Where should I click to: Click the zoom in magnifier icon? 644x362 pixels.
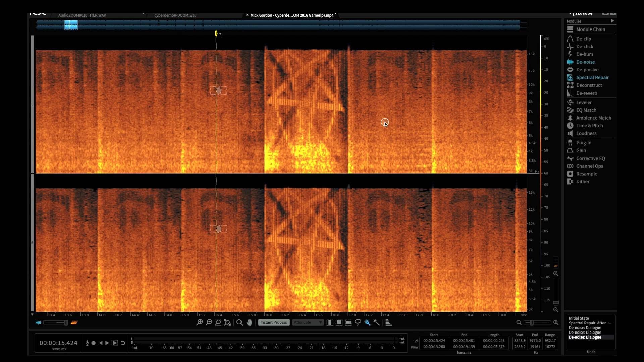pyautogui.click(x=200, y=322)
